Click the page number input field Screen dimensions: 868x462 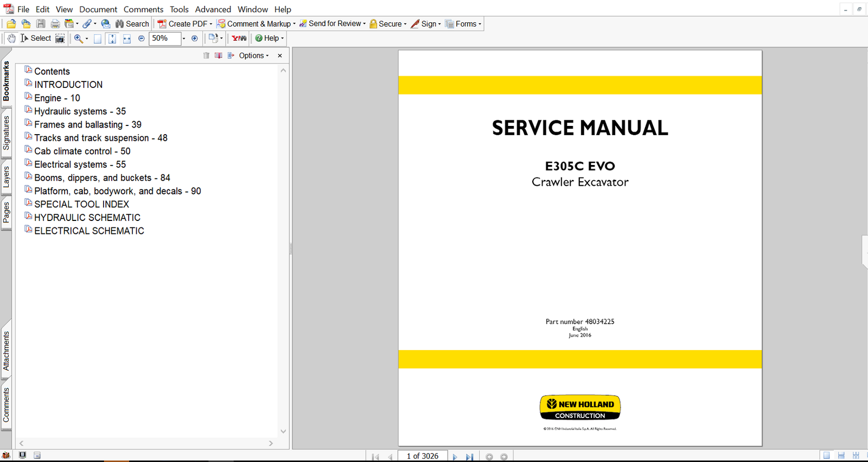pyautogui.click(x=423, y=456)
